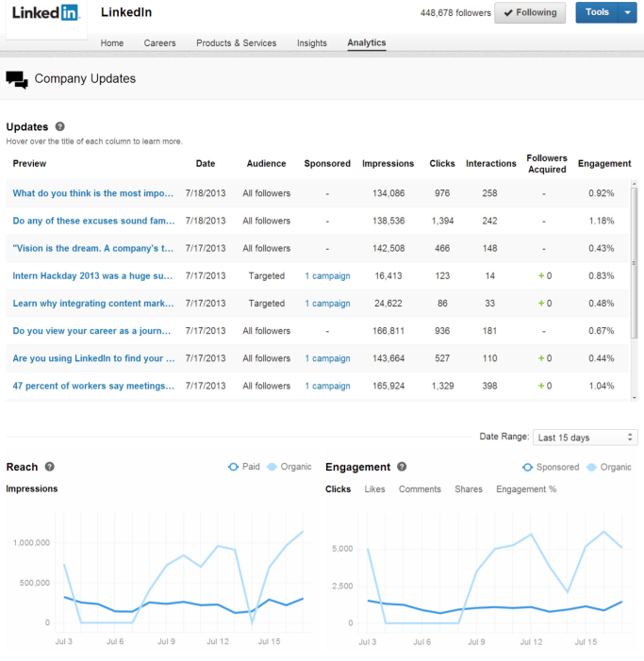Screen dimensions: 644x661
Task: Click the Date column header
Action: click(x=206, y=163)
